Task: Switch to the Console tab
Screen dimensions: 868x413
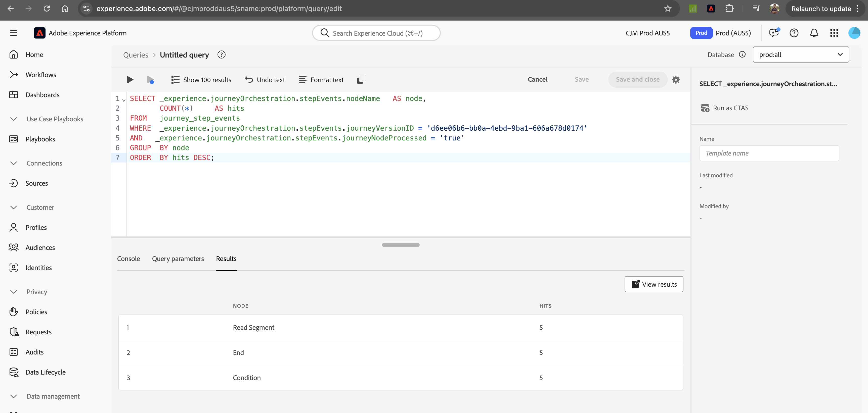Action: point(128,259)
